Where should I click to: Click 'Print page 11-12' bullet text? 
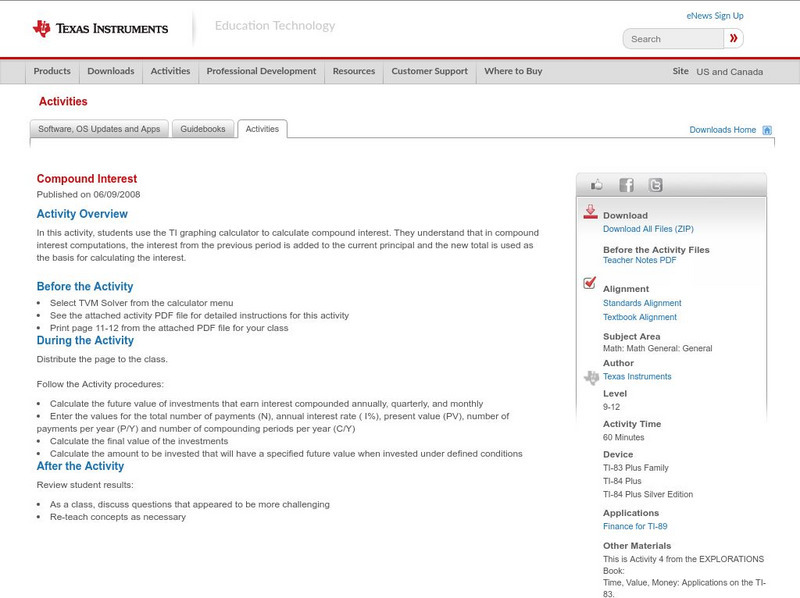pyautogui.click(x=169, y=328)
